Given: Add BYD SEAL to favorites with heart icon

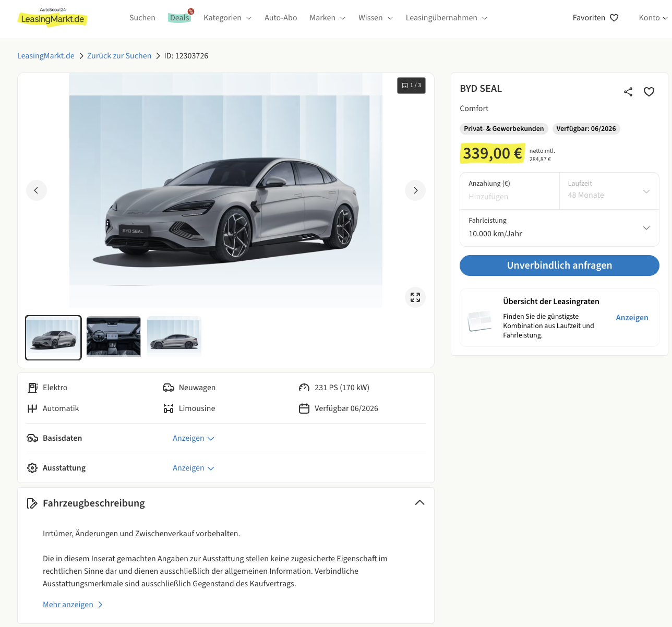Looking at the screenshot, I should (649, 92).
